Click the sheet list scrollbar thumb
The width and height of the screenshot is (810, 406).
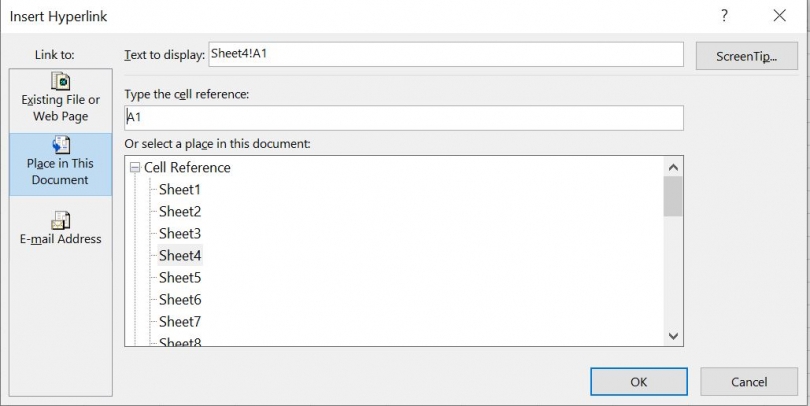click(673, 196)
